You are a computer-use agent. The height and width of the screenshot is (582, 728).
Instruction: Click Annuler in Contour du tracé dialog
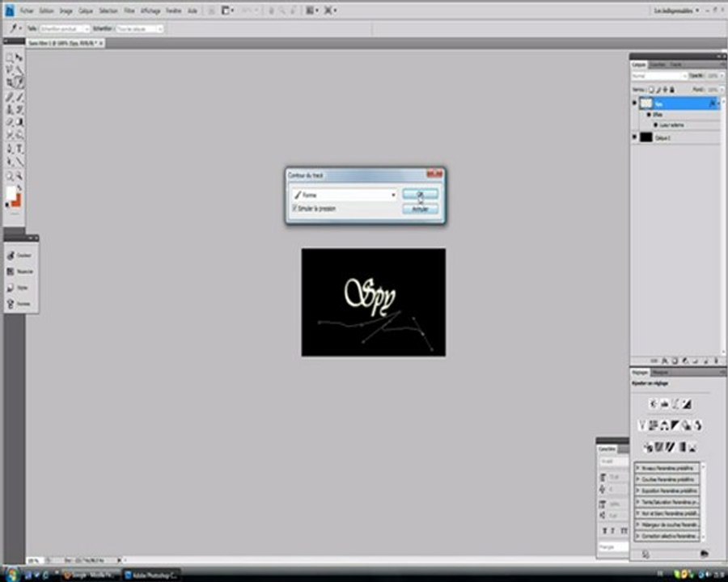pyautogui.click(x=420, y=209)
